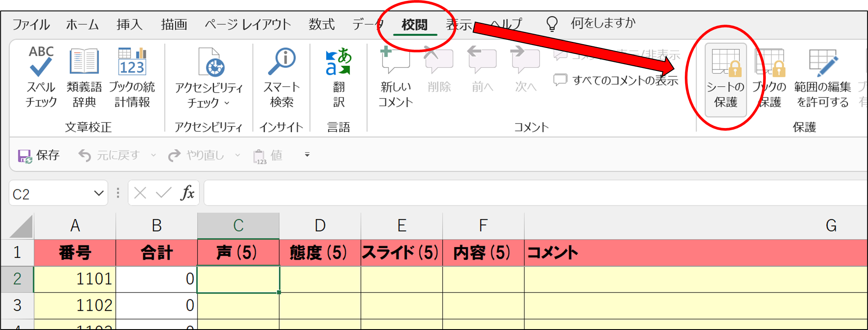Image resolution: width=868 pixels, height=330 pixels.
Task: Select row 1 header
Action: tap(17, 253)
